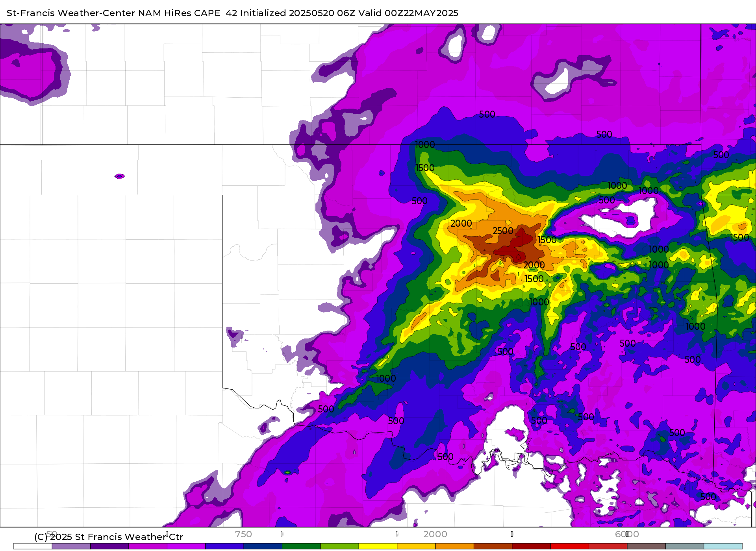This screenshot has height=551, width=756.
Task: Select the slate gray swatch on the color bar
Action: 685,546
